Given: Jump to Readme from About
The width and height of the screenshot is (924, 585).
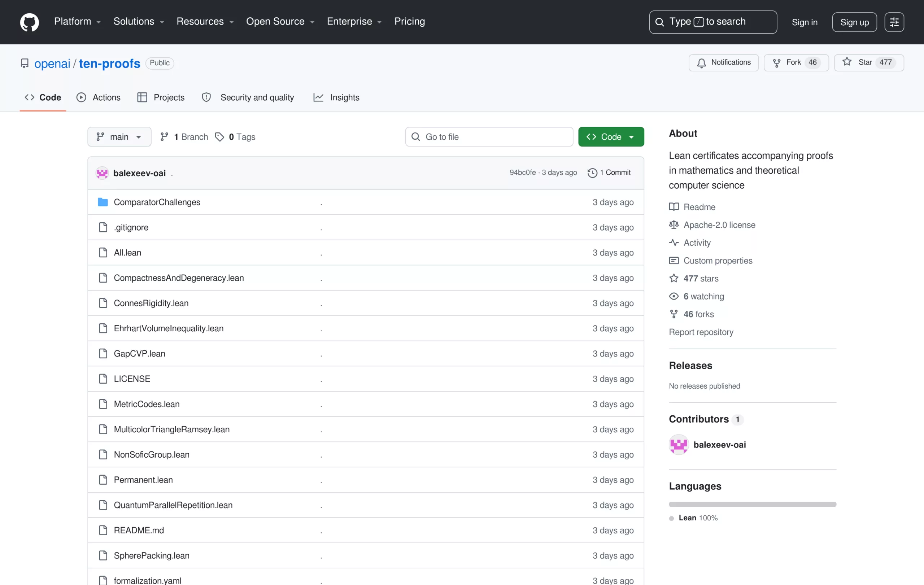Looking at the screenshot, I should point(692,207).
